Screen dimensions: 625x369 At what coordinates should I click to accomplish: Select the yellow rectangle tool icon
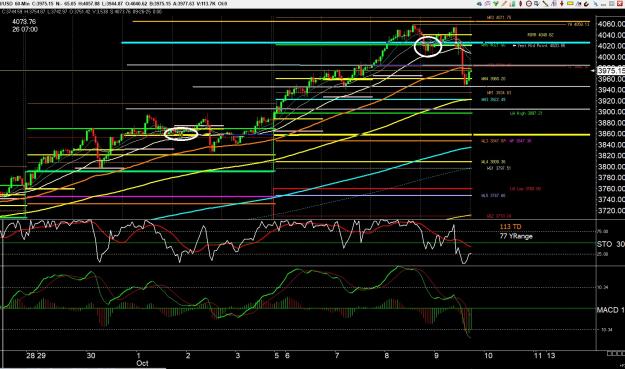click(570, 4)
